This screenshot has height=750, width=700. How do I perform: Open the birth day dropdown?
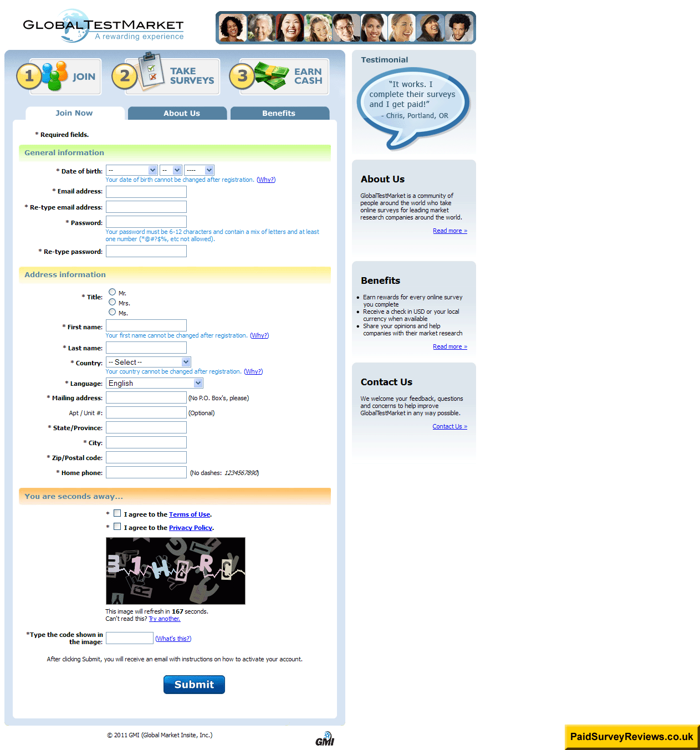click(171, 170)
